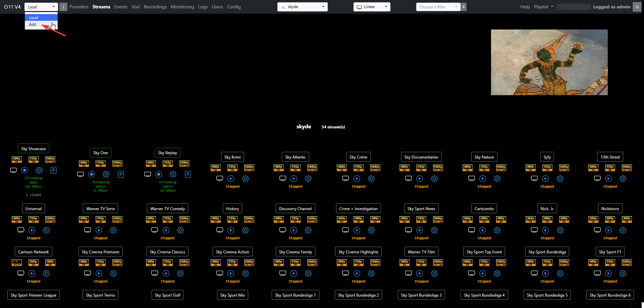Click the power logout icon

point(637,7)
